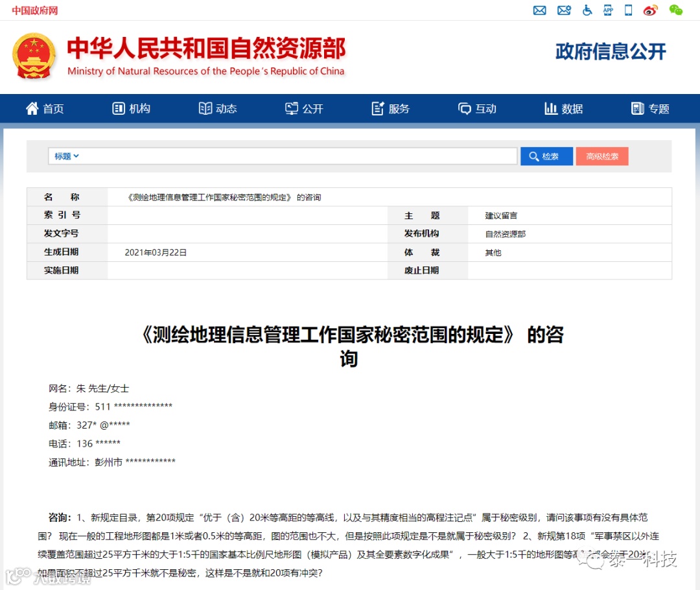Open the APP download icon
Image resolution: width=700 pixels, height=590 pixels.
pos(608,10)
